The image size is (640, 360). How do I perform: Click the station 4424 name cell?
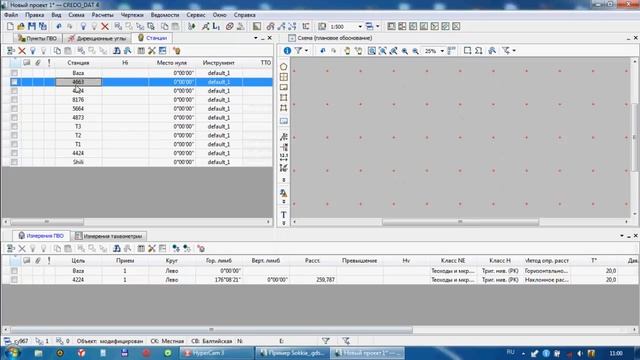(x=78, y=153)
